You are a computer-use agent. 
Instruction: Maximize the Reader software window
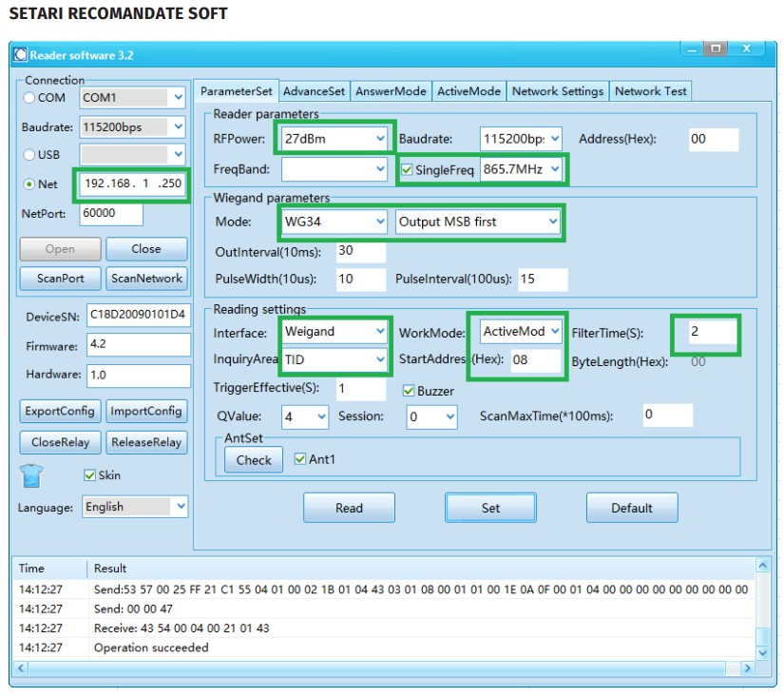coord(716,48)
